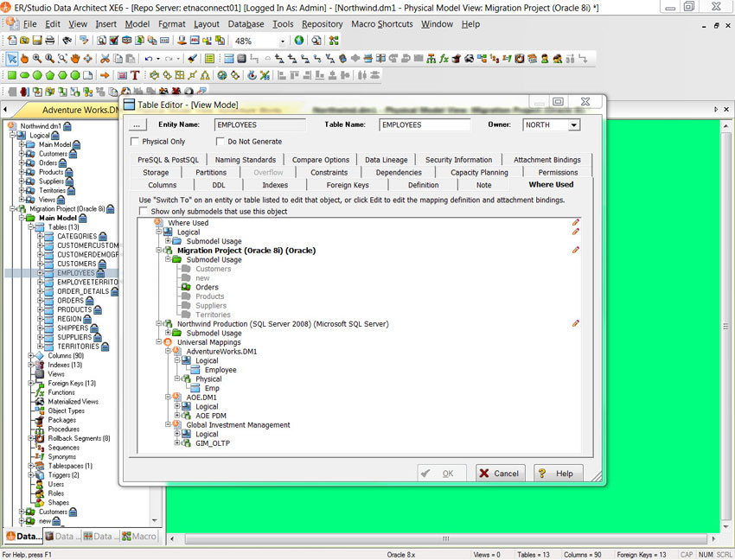This screenshot has height=560, width=735.
Task: Collapse the AOE.DM1 node
Action: point(168,397)
